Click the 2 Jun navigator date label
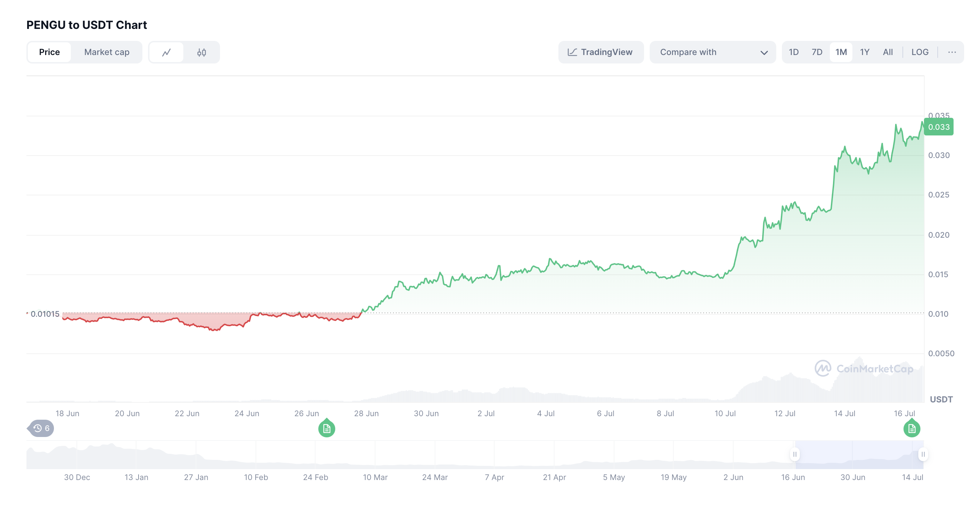Image resolution: width=980 pixels, height=510 pixels. (733, 477)
